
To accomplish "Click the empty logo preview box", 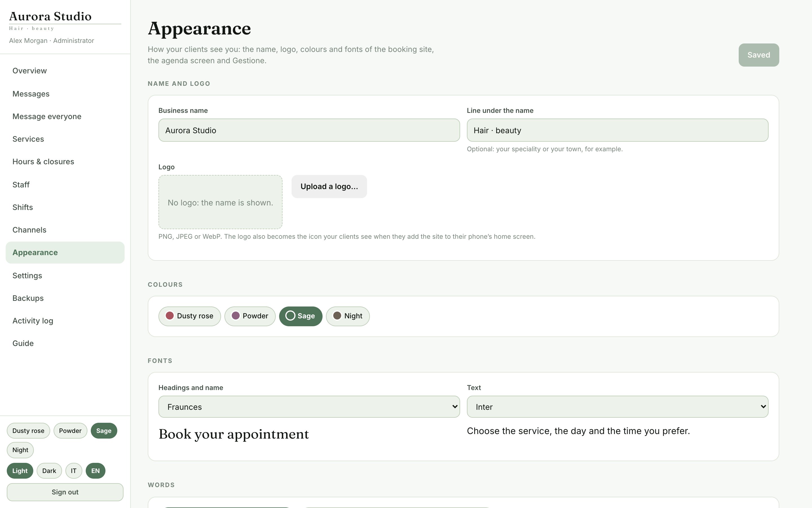I will pyautogui.click(x=220, y=202).
